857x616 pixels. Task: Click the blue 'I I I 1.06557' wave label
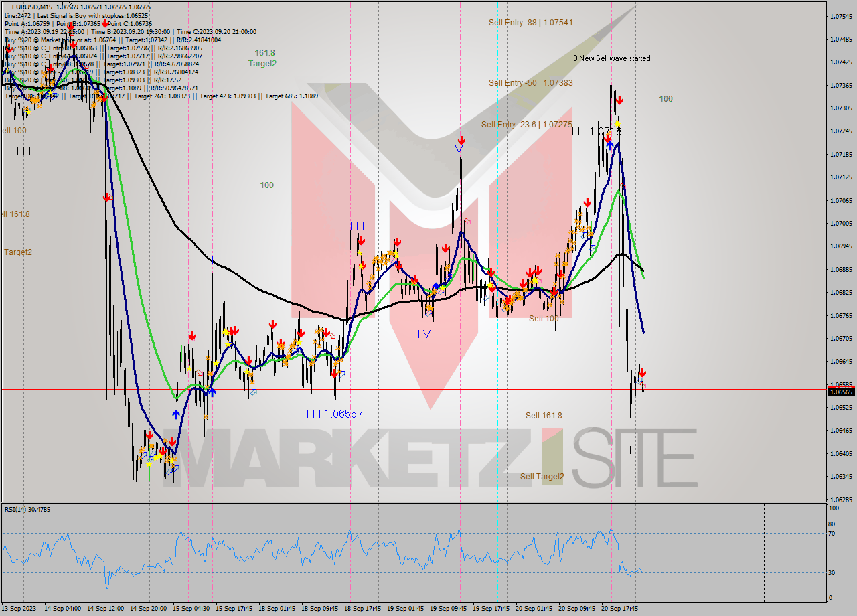coord(334,414)
